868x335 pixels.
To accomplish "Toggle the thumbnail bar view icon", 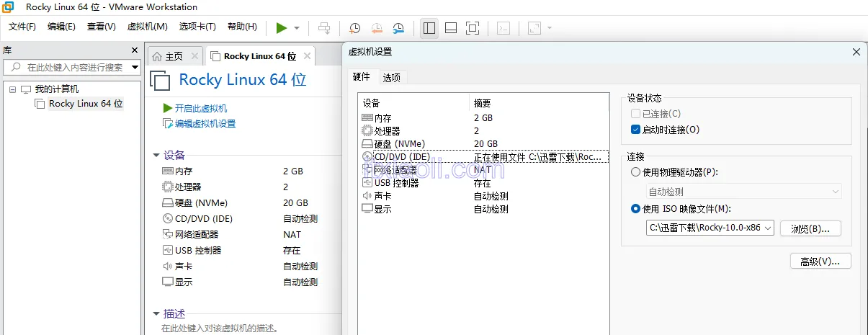I will [451, 28].
